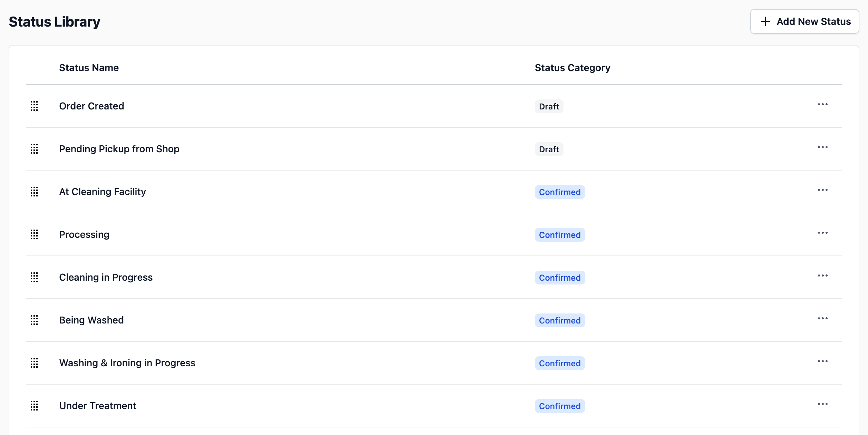This screenshot has width=868, height=435.
Task: Open more options for Being Washed
Action: (822, 318)
